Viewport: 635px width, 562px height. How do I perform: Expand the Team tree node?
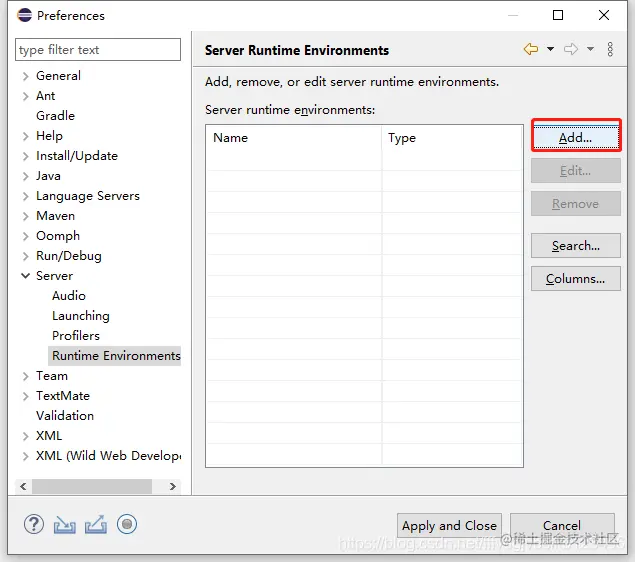pyautogui.click(x=26, y=376)
